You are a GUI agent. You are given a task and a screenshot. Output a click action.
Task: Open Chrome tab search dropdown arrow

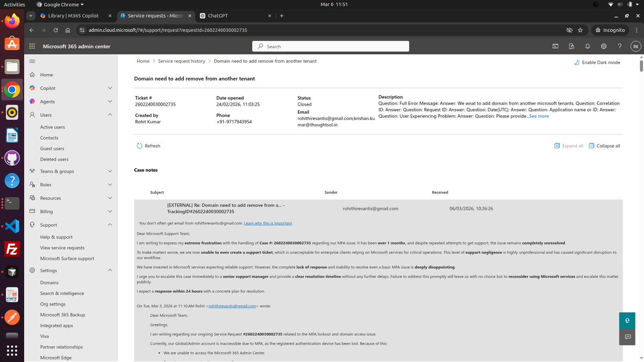tap(32, 16)
